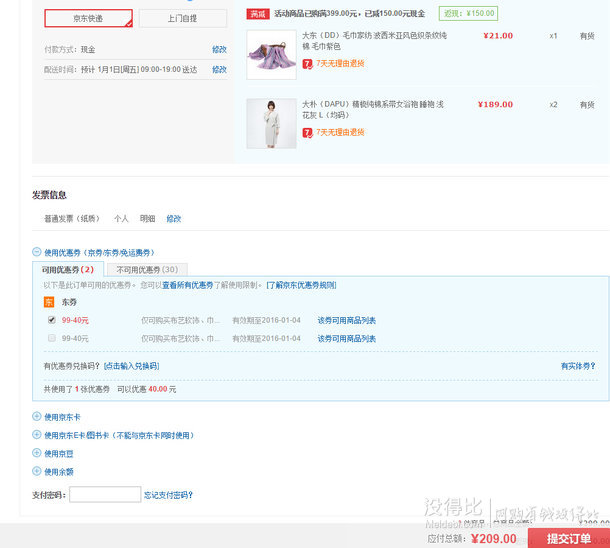The image size is (610, 548).
Task: Click the 7天 icon under the towel item
Action: coord(307,64)
